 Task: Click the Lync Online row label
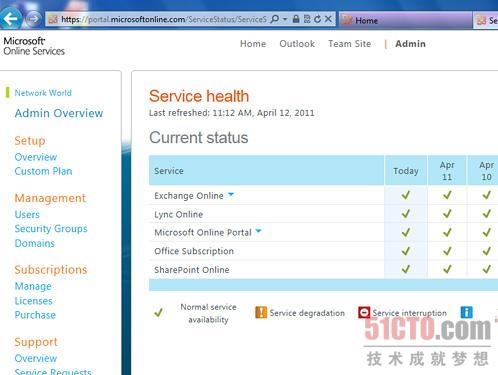click(x=178, y=214)
